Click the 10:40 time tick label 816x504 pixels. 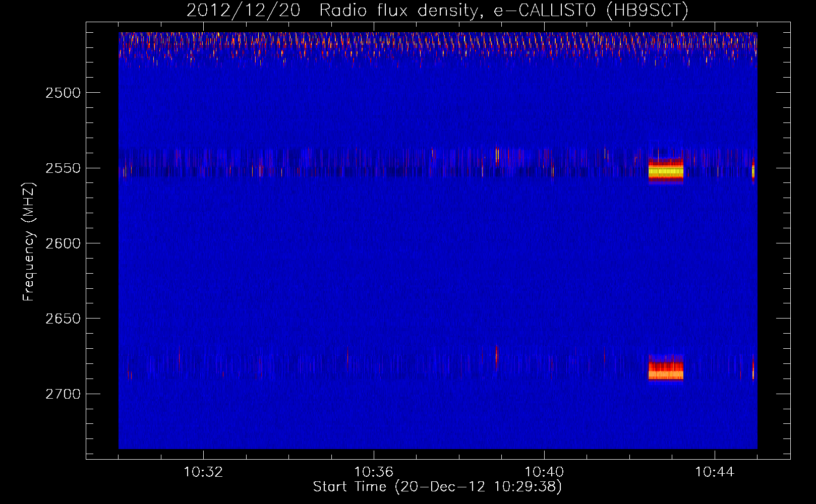[544, 472]
